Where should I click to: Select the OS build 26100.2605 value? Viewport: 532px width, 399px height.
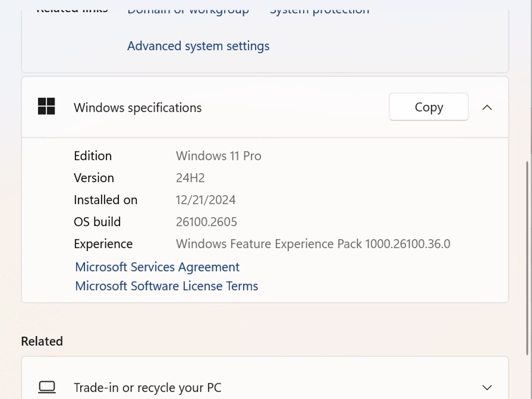coord(206,222)
